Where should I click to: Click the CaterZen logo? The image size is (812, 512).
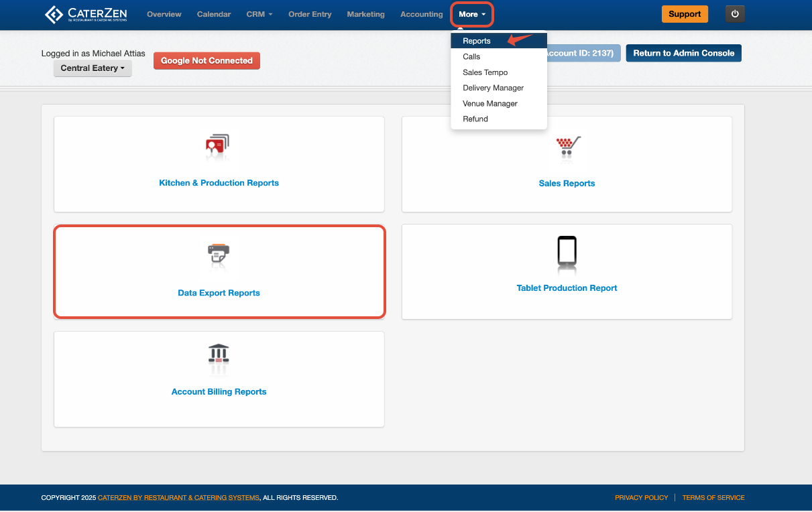tap(85, 14)
